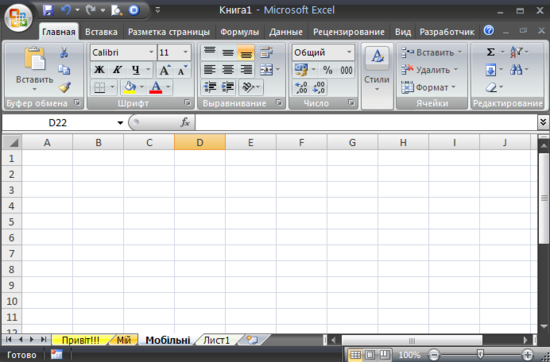This screenshot has width=550, height=362.
Task: Undo the last action
Action: tap(66, 10)
